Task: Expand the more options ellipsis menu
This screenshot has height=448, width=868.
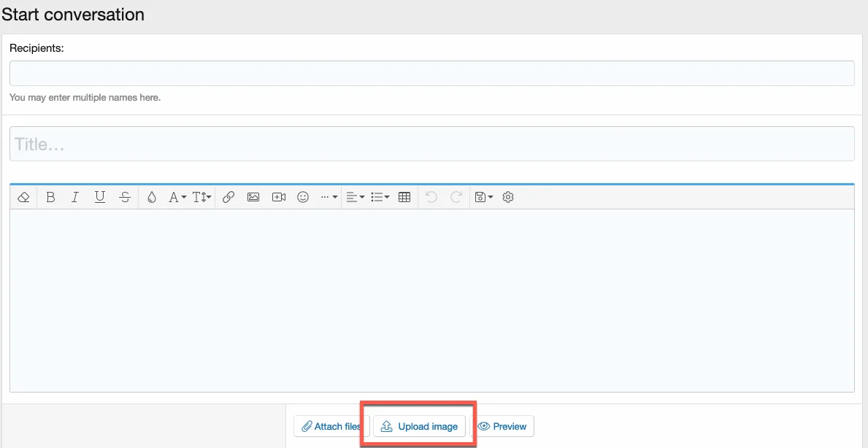Action: 329,197
